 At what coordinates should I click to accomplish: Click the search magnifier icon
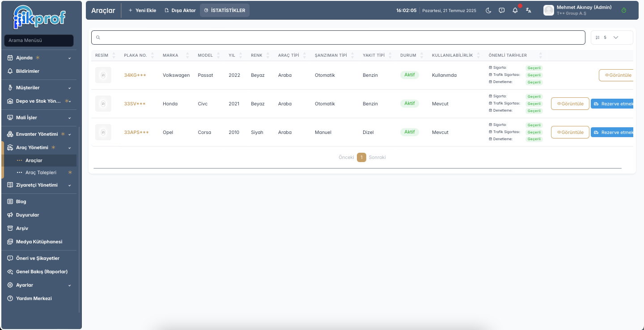pos(98,38)
